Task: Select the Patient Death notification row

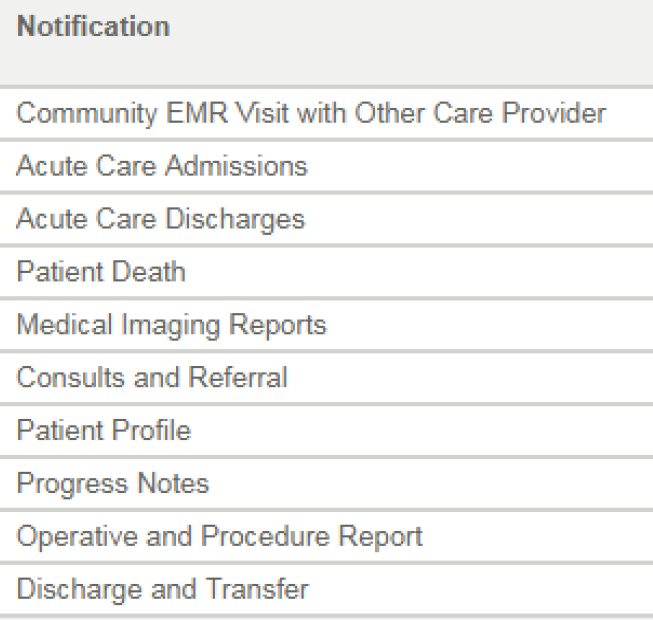Action: [x=100, y=271]
